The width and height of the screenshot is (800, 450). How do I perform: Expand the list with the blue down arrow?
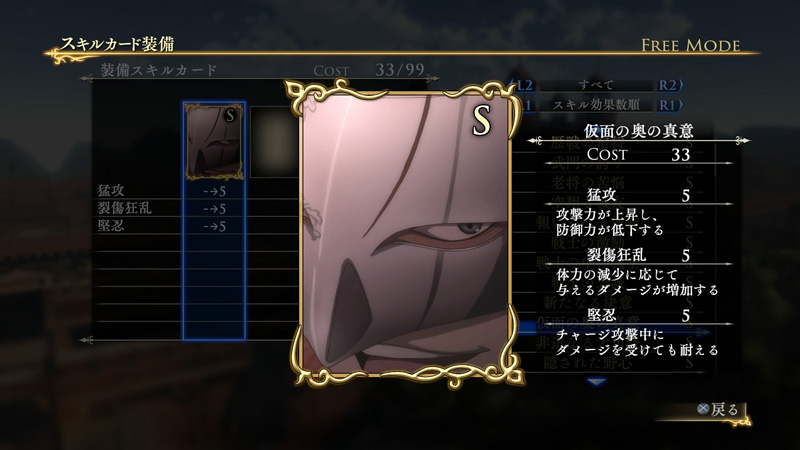click(x=596, y=381)
